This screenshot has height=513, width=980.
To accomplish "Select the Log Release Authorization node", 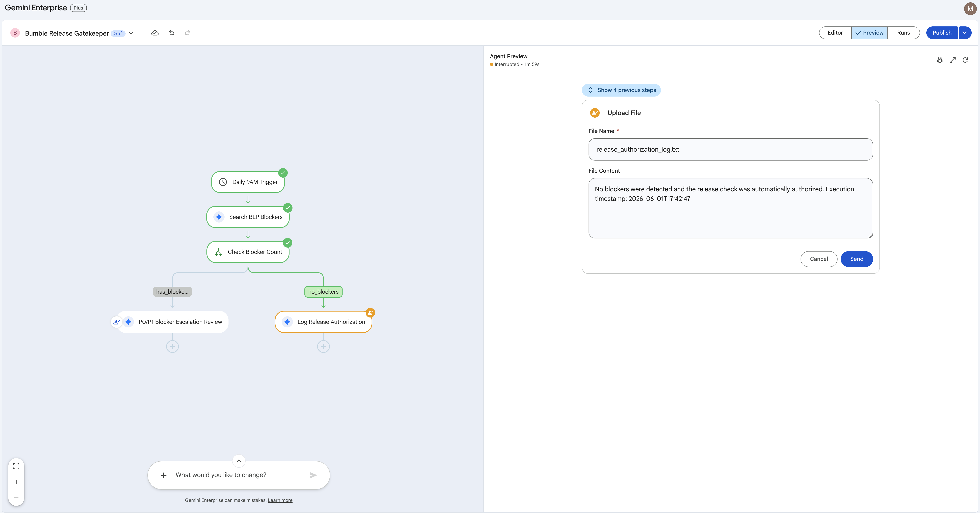I will [323, 322].
